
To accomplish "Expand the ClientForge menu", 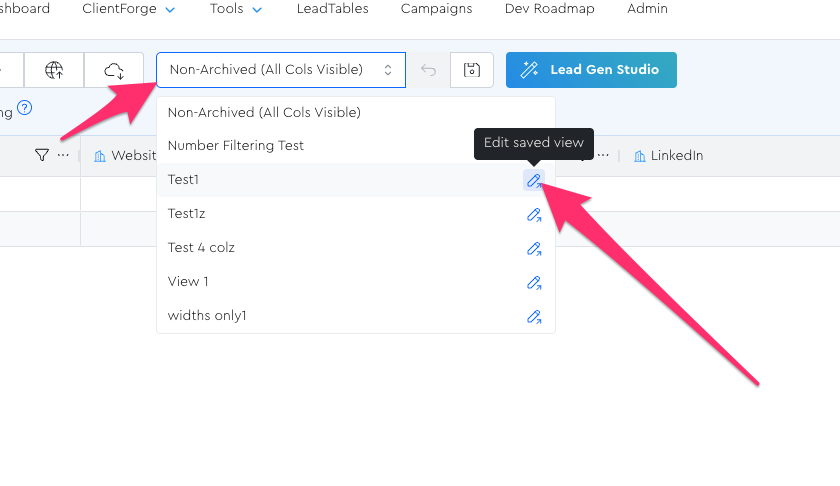I will (x=129, y=9).
